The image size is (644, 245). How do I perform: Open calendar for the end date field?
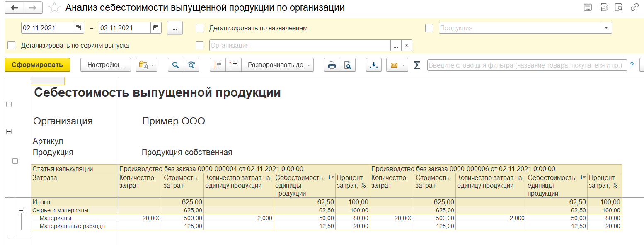coord(156,28)
